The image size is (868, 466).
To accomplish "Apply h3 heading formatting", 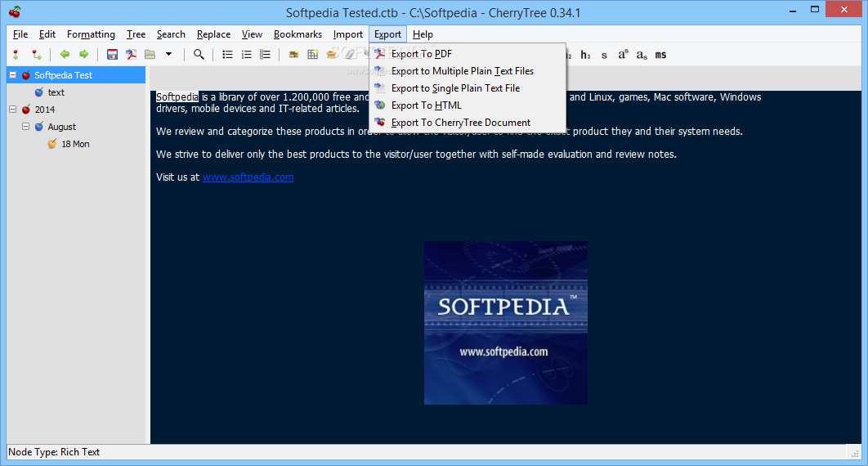I will click(x=585, y=55).
